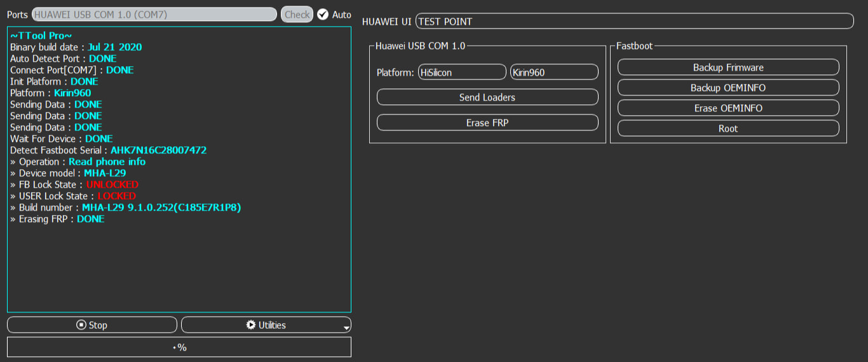The image size is (868, 362).
Task: Open the Ports combo box HUAWEI USB COM 1.0
Action: coord(154,14)
